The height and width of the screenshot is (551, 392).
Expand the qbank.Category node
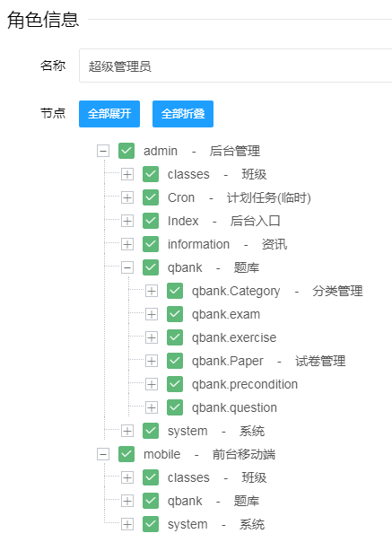(152, 291)
